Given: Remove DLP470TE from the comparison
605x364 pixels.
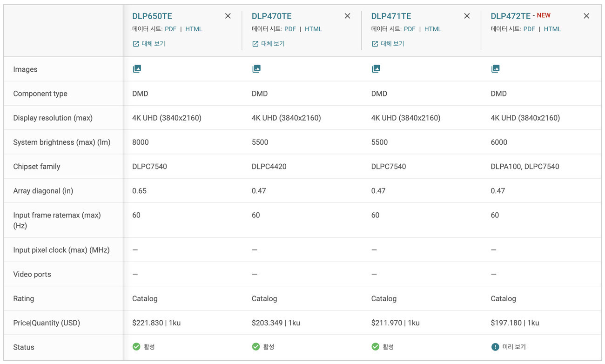Looking at the screenshot, I should [x=348, y=16].
